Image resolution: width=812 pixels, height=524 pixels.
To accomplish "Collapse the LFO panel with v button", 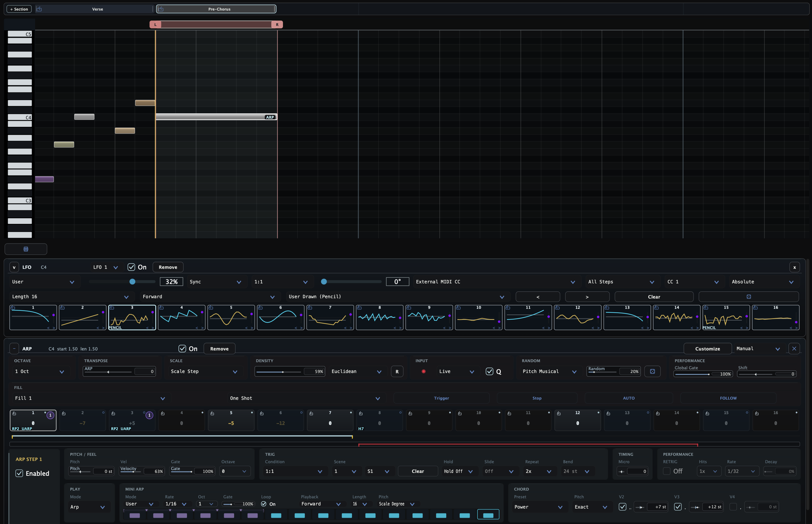I will pyautogui.click(x=14, y=267).
